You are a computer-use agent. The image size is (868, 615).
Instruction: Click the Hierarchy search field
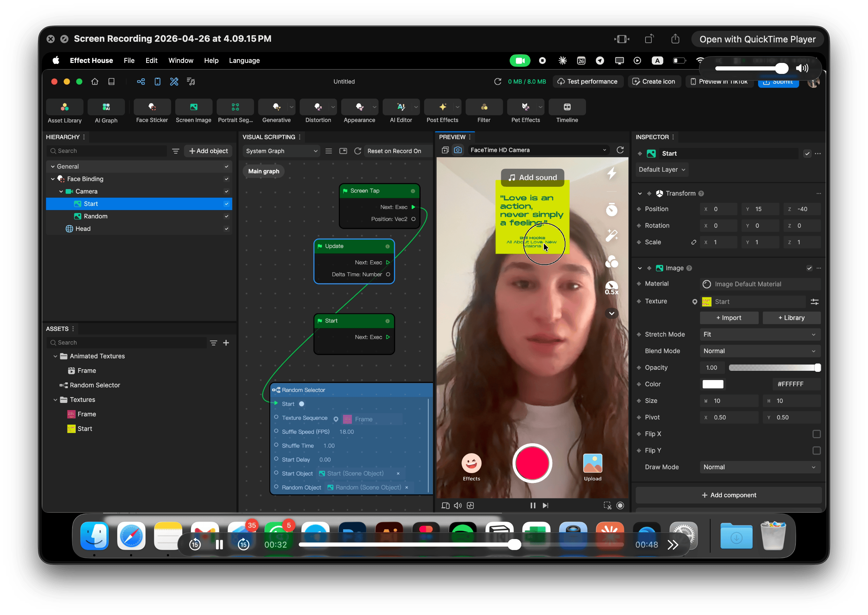point(107,151)
